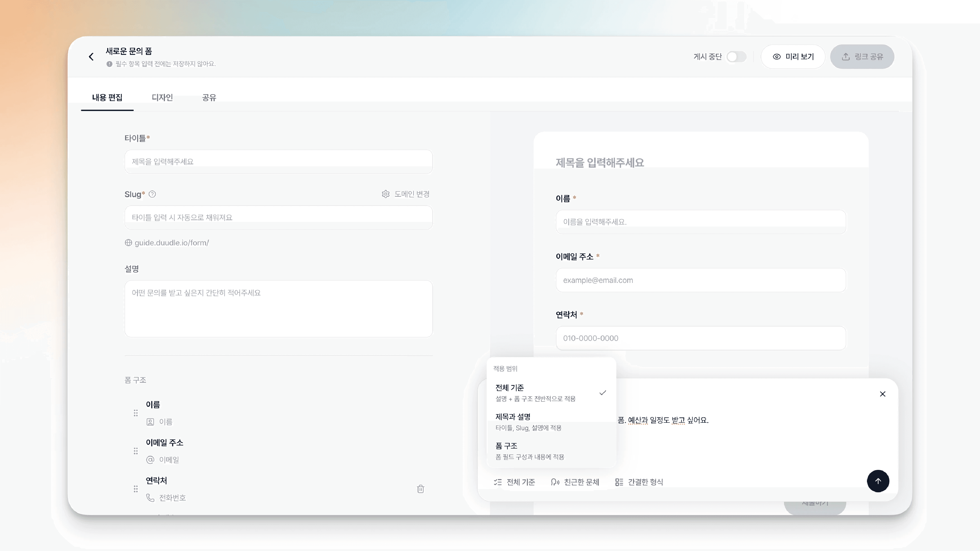The width and height of the screenshot is (980, 551).
Task: Select the 이메일 주소 form structure row
Action: [278, 451]
